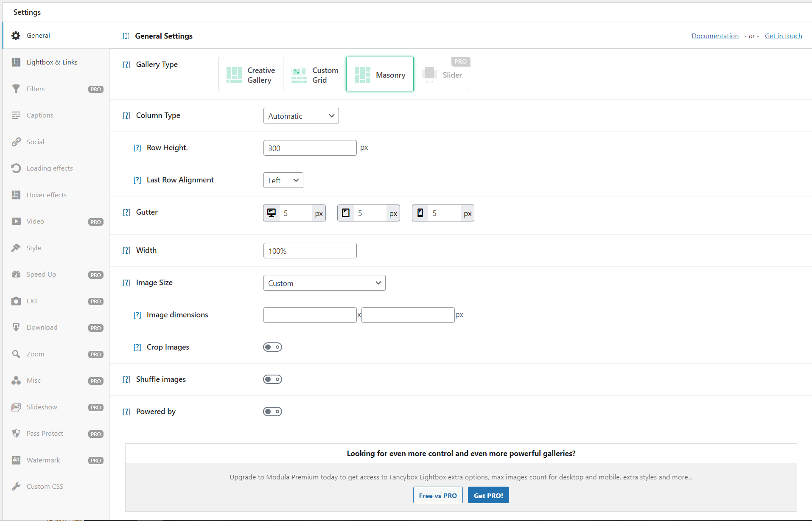
Task: Open the Image Size dropdown
Action: (x=324, y=283)
